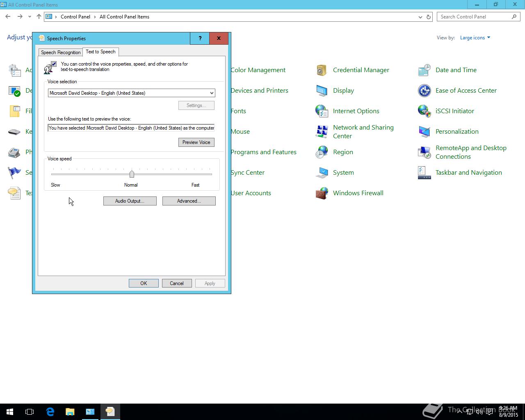The width and height of the screenshot is (525, 420).
Task: Open the iSCSI Initiator icon
Action: tap(424, 111)
